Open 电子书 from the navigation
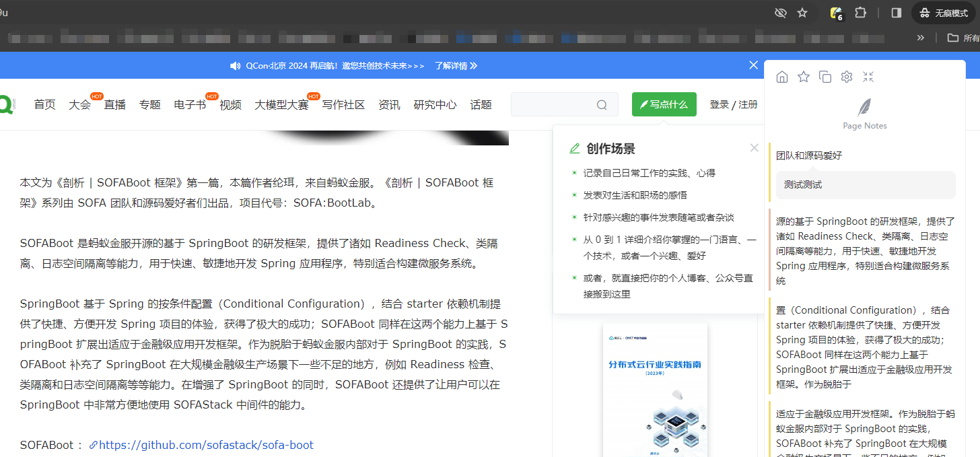 pos(190,104)
